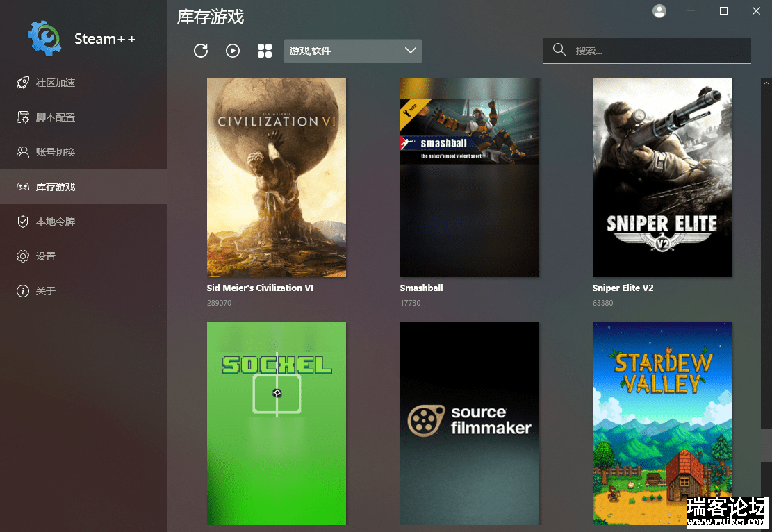This screenshot has width=772, height=532.
Task: Select the Sniper Elite V2 cover
Action: (x=662, y=177)
